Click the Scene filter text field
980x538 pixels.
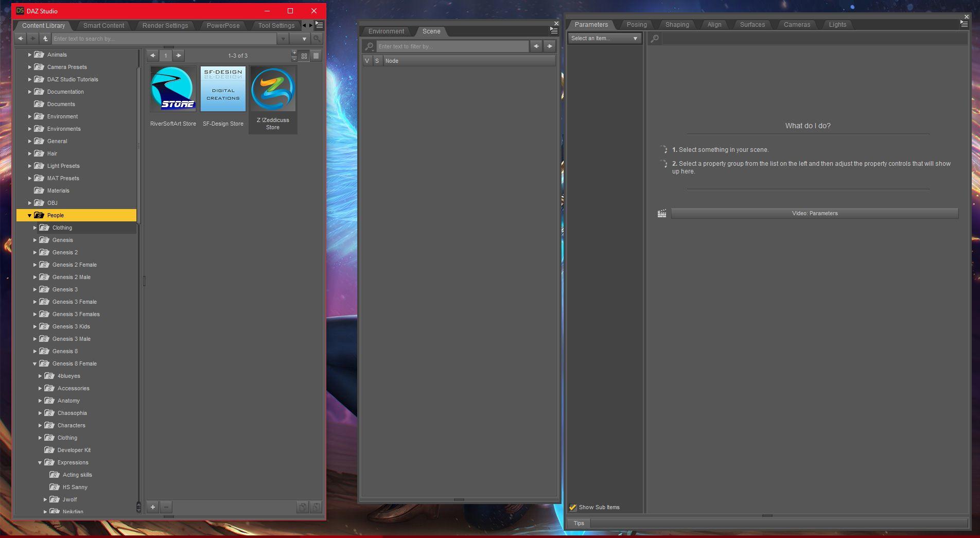coord(452,46)
